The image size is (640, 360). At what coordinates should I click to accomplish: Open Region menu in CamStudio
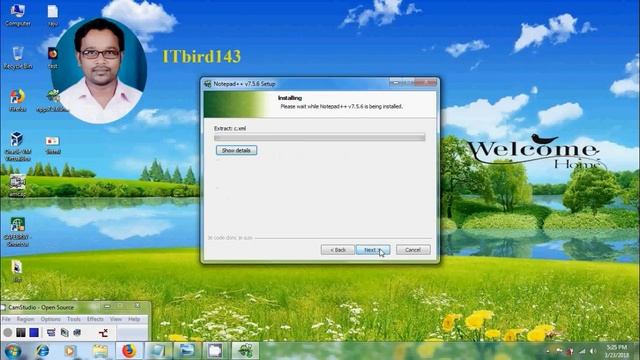[x=25, y=319]
